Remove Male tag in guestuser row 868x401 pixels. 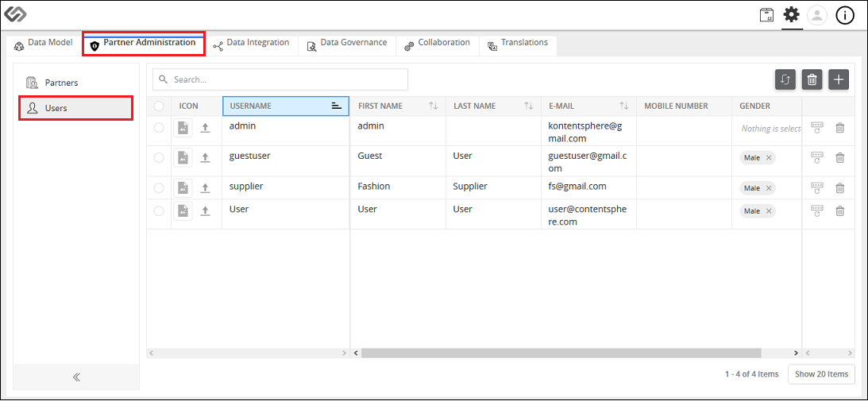pos(769,158)
